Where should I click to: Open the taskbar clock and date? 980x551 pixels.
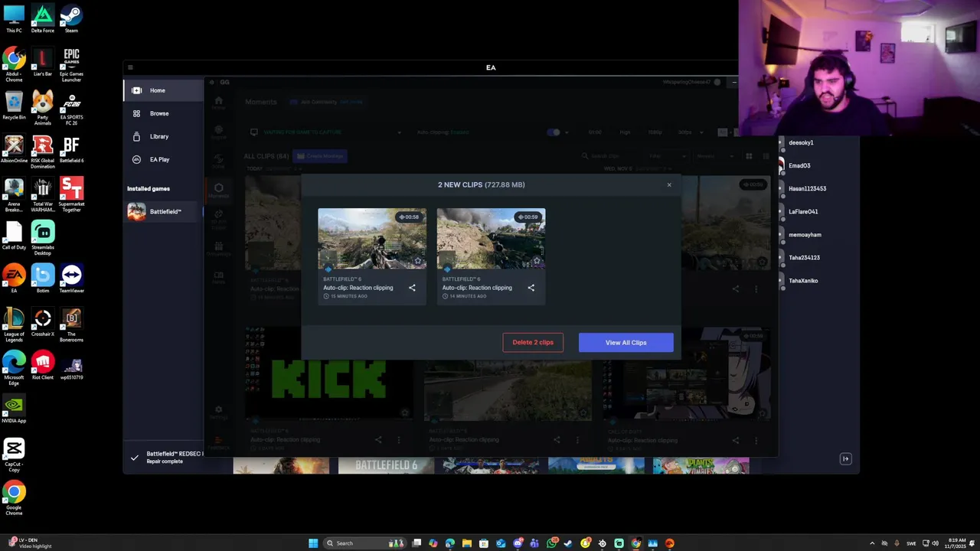click(956, 543)
